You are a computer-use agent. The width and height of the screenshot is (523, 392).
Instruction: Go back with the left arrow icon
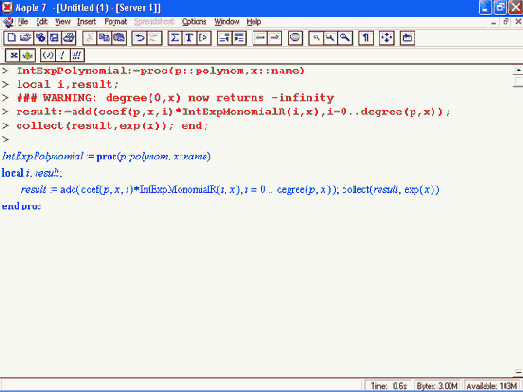[x=260, y=38]
